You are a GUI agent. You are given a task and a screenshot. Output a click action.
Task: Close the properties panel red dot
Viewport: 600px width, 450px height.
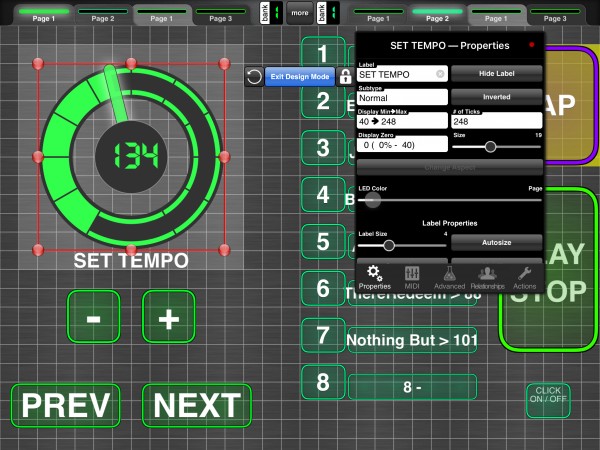coord(532,45)
